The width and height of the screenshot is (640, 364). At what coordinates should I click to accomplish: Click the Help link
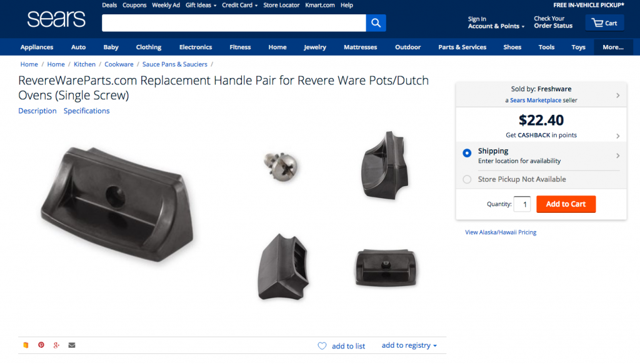pos(346,5)
